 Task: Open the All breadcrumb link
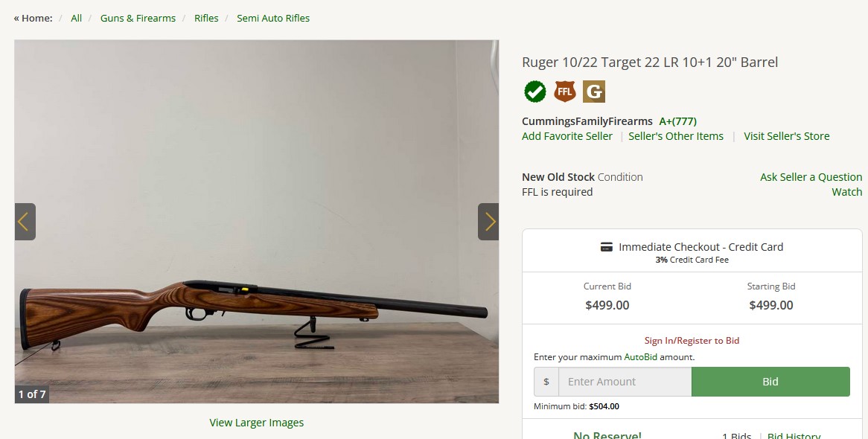pos(77,19)
